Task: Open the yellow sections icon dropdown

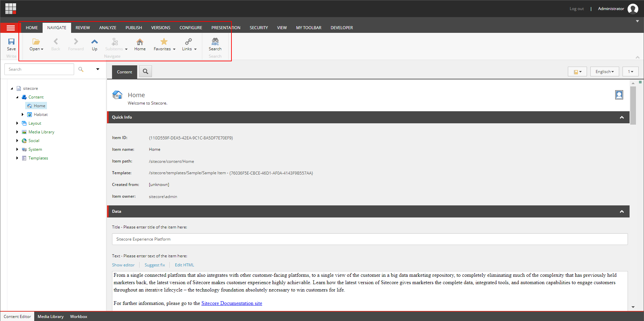Action: pyautogui.click(x=577, y=72)
